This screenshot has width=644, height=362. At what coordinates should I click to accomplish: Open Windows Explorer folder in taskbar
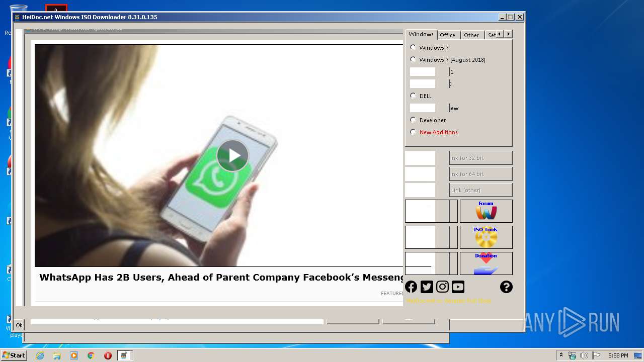point(57,355)
